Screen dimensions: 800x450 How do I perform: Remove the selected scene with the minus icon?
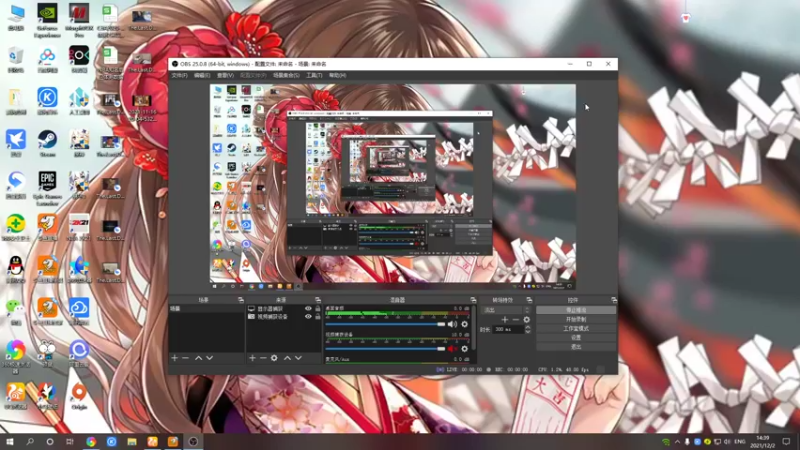click(186, 358)
